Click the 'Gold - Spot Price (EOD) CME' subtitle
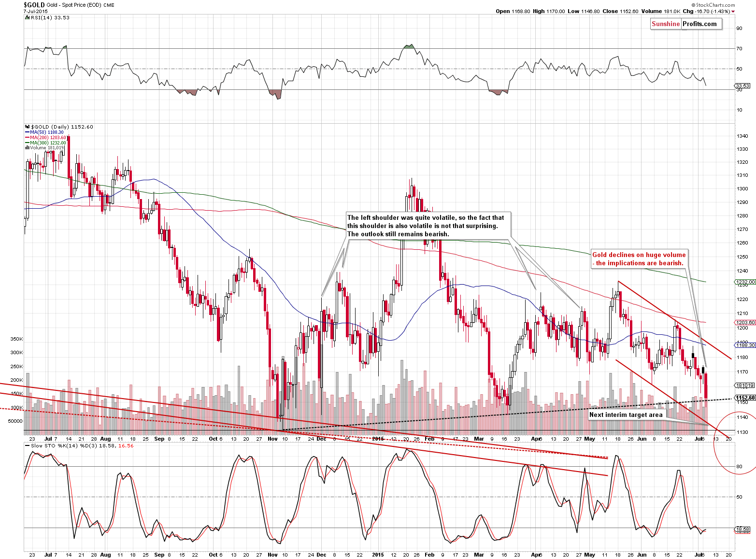Screen dimensions: 756x559 coord(81,5)
